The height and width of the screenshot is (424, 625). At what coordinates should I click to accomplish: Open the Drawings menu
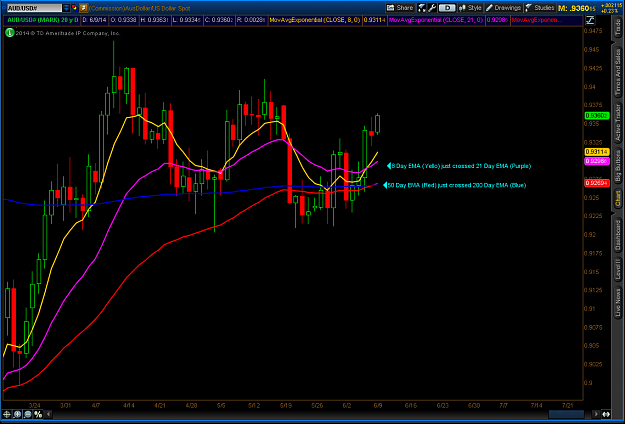[503, 8]
